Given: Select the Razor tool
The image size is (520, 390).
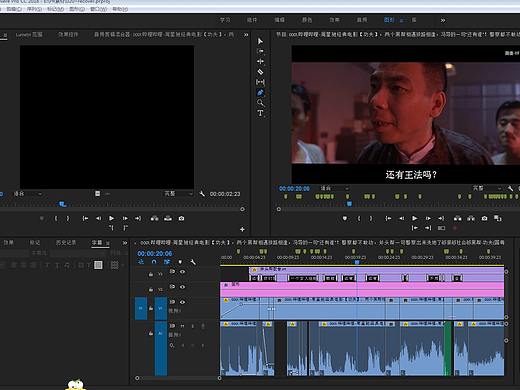Looking at the screenshot, I should (260, 72).
